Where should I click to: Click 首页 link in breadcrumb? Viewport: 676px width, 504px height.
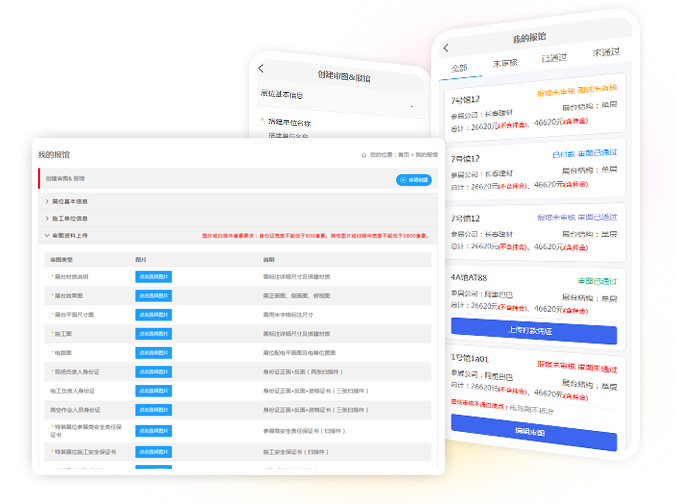click(x=403, y=155)
